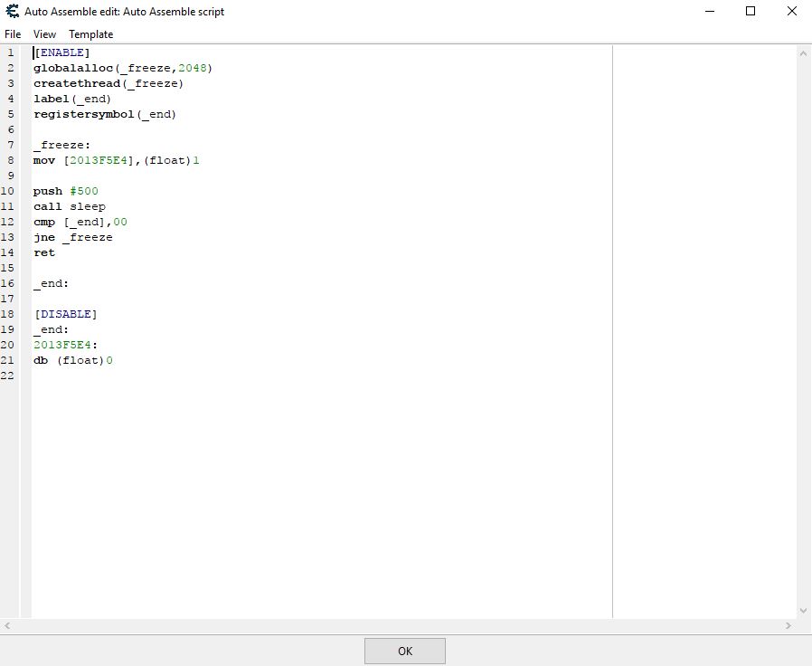812x666 pixels.
Task: Click the vertical scrollbar up arrow
Action: tap(803, 53)
